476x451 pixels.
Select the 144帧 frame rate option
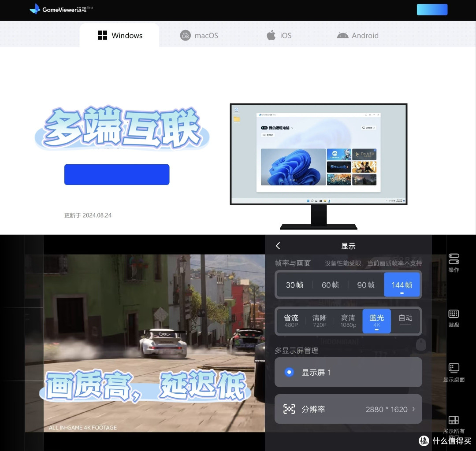402,285
